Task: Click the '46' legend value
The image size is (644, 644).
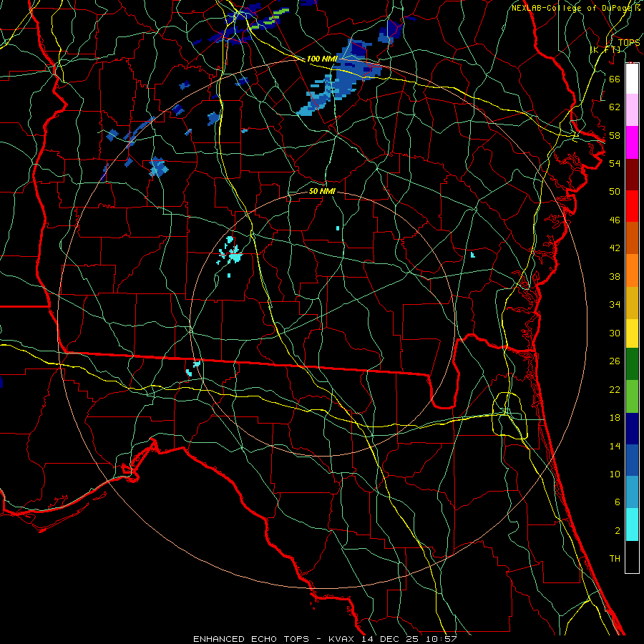Action: (x=615, y=220)
